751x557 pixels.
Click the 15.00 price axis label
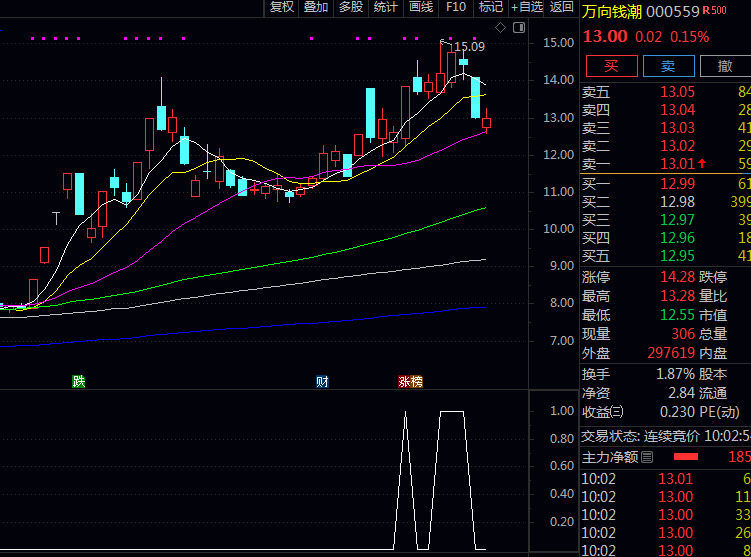pyautogui.click(x=558, y=43)
